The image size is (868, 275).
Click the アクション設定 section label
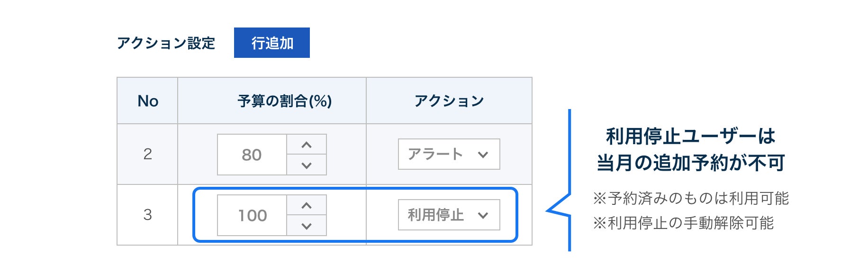[x=166, y=43]
